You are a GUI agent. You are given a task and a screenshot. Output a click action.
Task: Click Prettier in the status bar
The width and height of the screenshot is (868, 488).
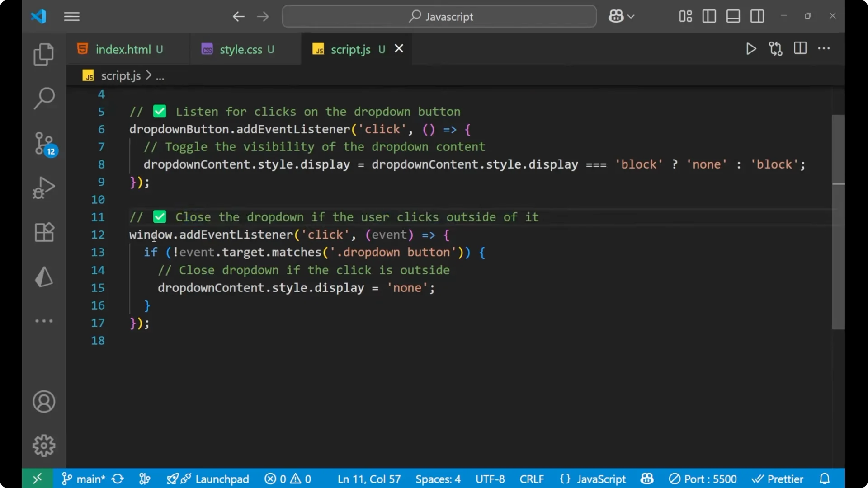click(778, 479)
